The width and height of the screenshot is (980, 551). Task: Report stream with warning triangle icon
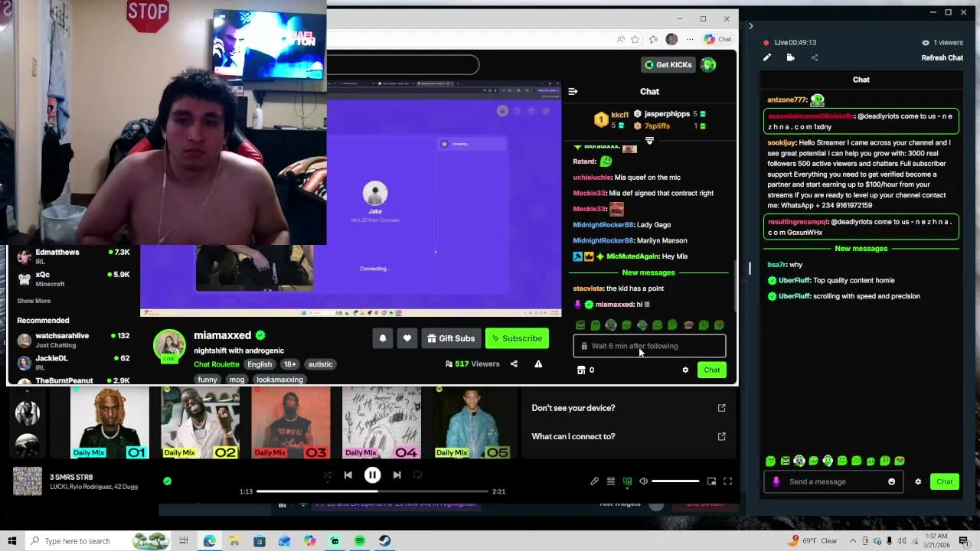[538, 364]
